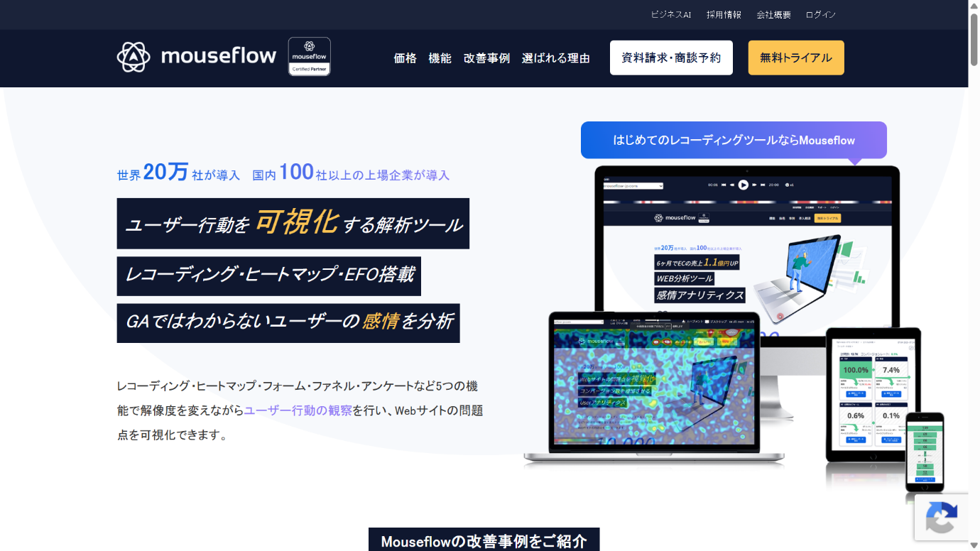Open the 価格 menu item
This screenshot has width=980, height=551.
coord(405,58)
